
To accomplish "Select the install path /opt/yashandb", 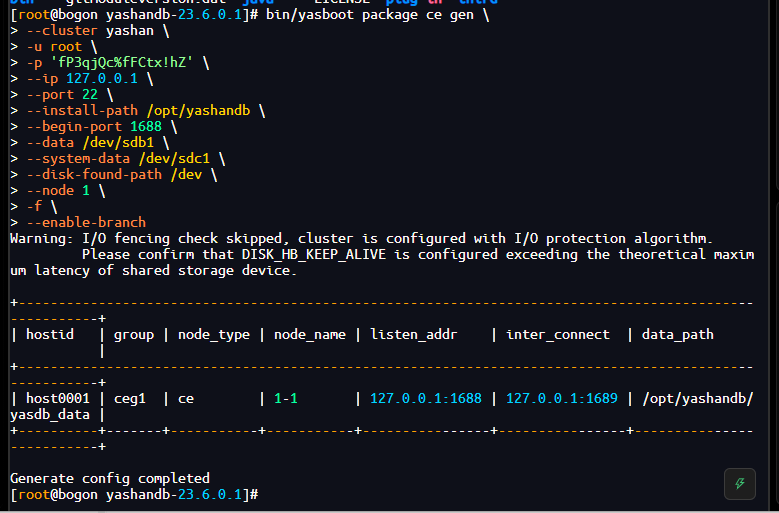I will [x=198, y=111].
